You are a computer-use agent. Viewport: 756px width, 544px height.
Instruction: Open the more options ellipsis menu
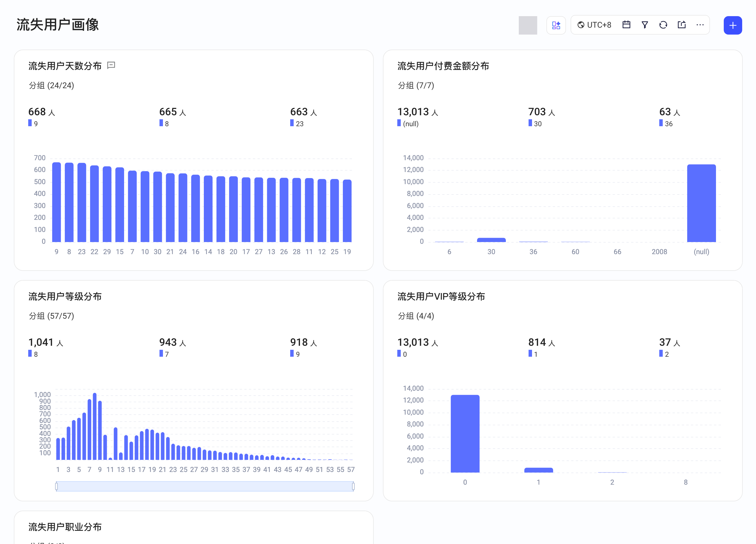(700, 25)
